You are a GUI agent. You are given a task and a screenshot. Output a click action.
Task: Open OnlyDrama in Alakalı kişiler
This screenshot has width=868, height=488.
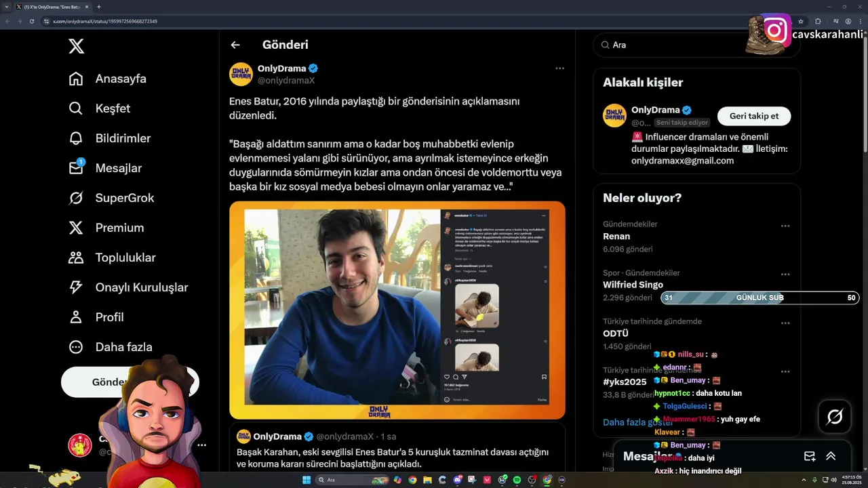(655, 110)
